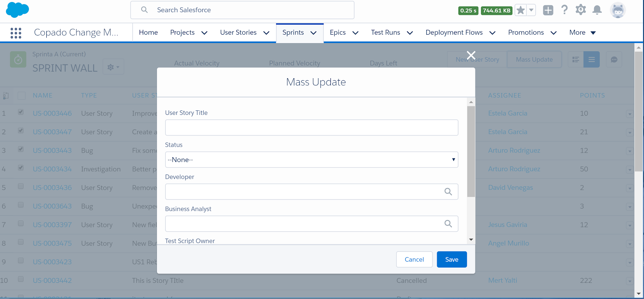
Task: Check the US-0003475 row checkbox
Action: 21,242
